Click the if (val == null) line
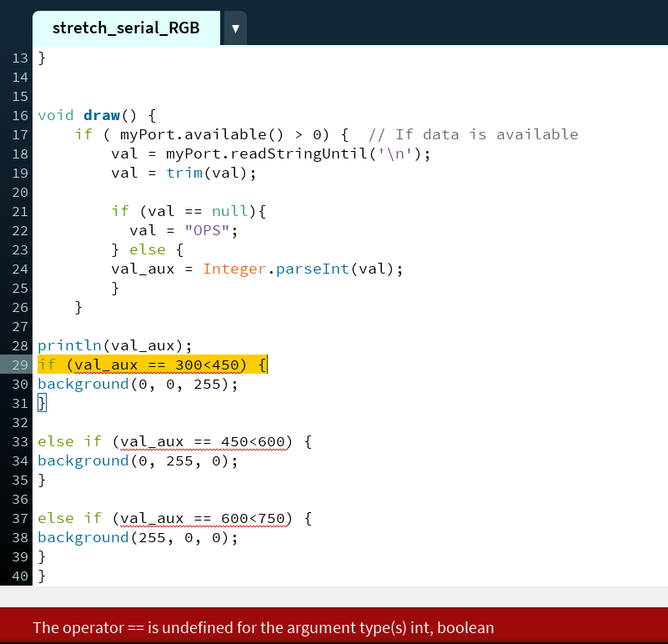Viewport: 668px width, 644px height. coord(188,211)
